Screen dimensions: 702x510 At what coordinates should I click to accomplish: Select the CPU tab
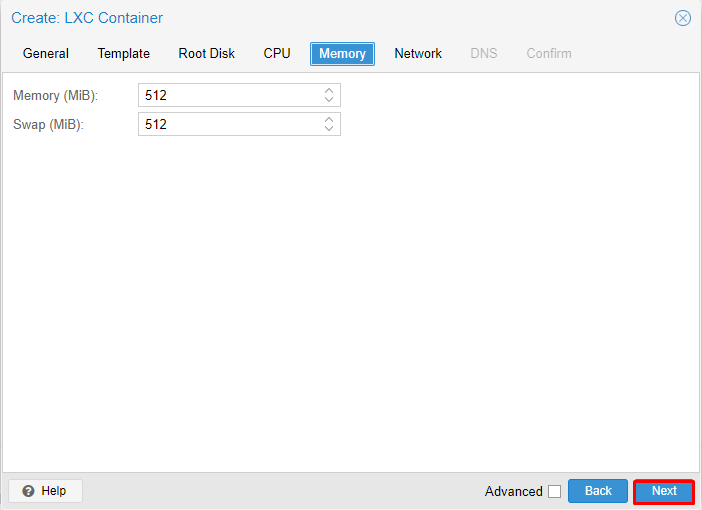pyautogui.click(x=277, y=54)
